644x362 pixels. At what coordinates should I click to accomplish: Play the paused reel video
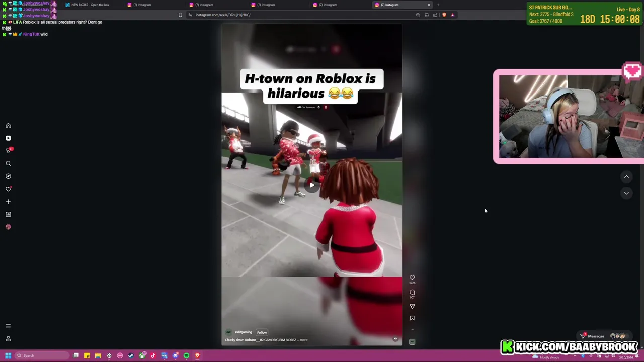click(312, 185)
